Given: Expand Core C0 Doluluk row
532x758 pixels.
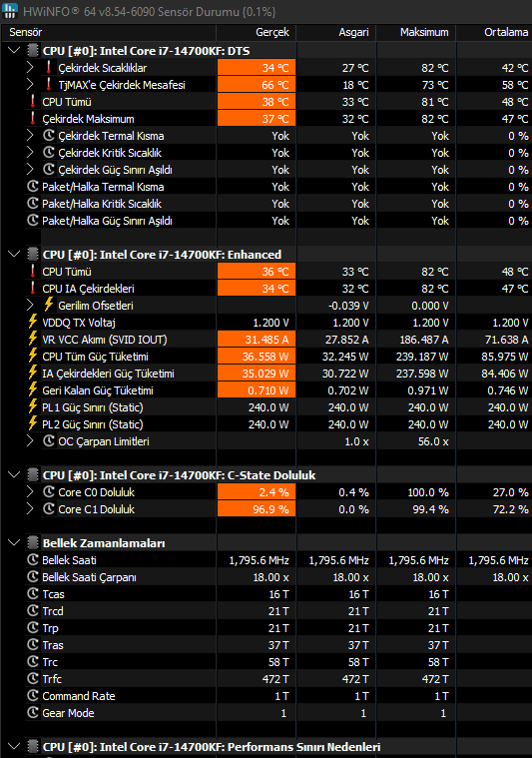Looking at the screenshot, I should [30, 491].
